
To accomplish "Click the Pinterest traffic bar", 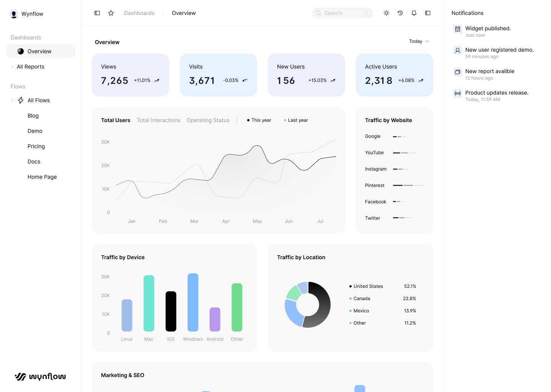I will coord(408,185).
